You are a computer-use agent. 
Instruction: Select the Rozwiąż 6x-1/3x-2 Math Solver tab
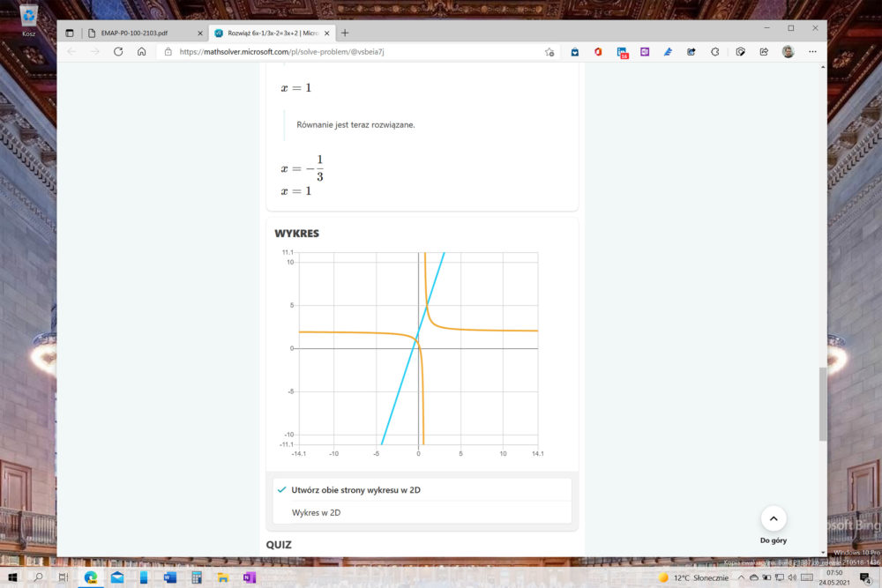coord(273,33)
